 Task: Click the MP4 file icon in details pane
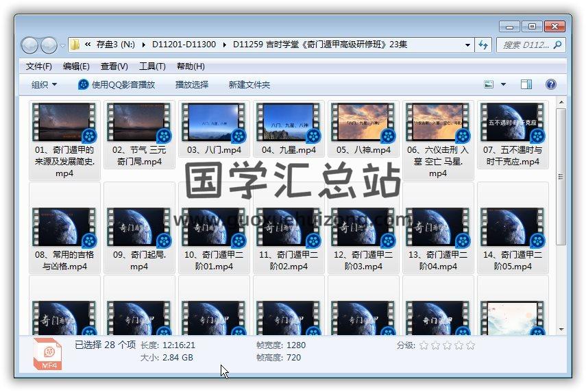[x=47, y=354]
